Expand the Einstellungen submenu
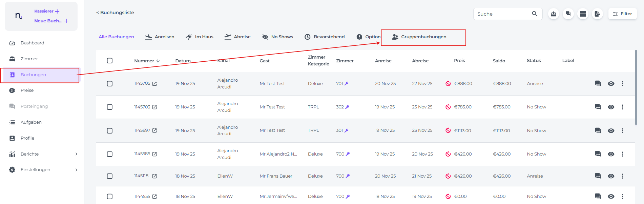 pos(76,170)
